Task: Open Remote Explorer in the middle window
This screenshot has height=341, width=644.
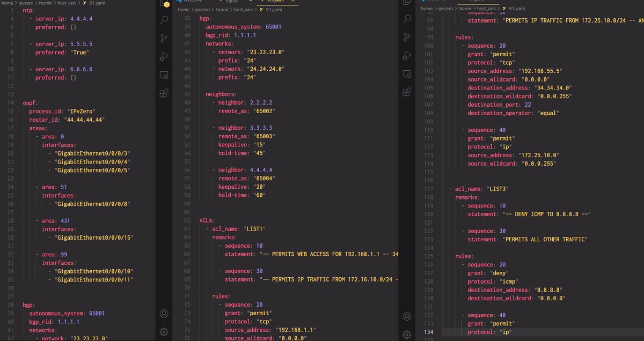Action: 165,75
